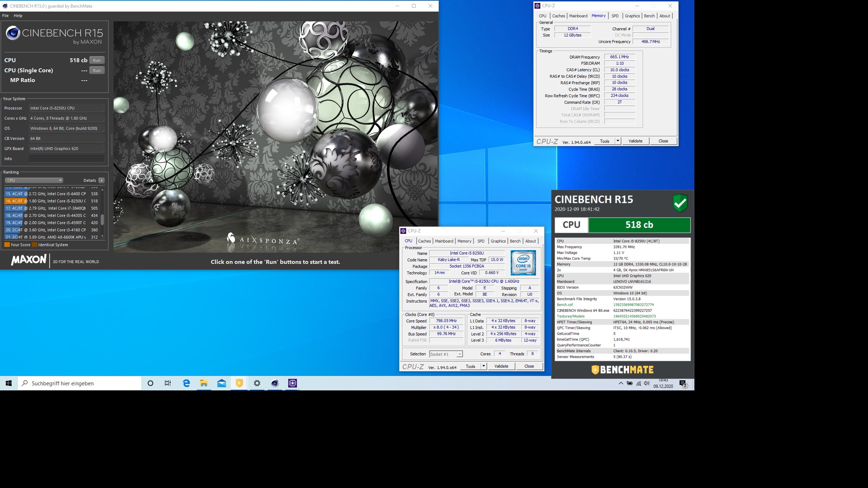Viewport: 868px width, 488px height.
Task: Click the Details arrow button in Ranking
Action: [x=102, y=180]
